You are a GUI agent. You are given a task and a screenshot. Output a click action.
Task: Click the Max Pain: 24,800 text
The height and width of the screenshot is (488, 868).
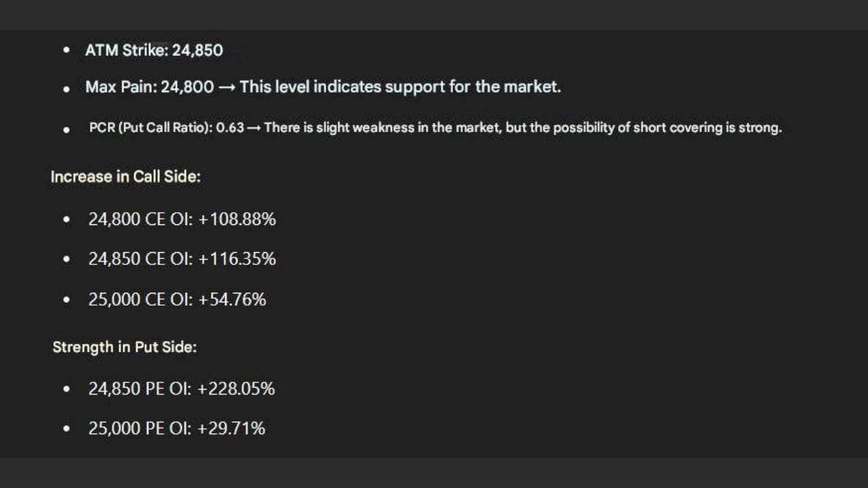pos(149,87)
